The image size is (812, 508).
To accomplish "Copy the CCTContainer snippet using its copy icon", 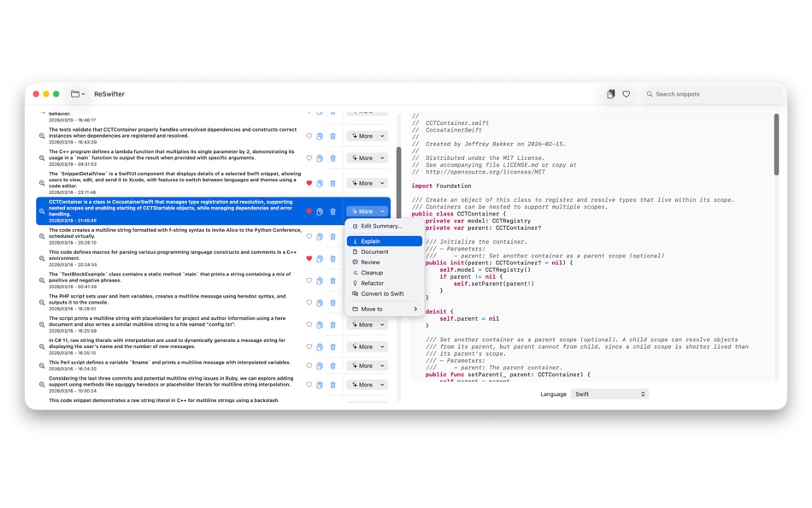I will (x=320, y=211).
